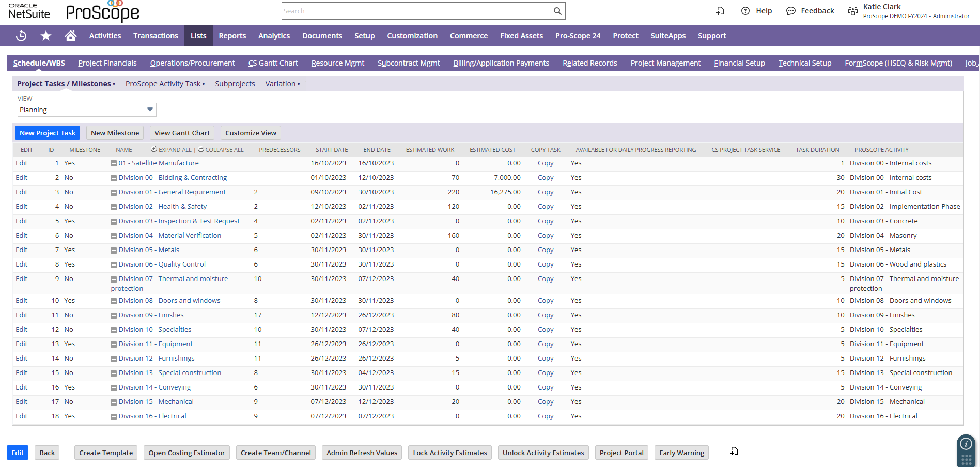Click the add-to-shortcuts page icon near Help
This screenshot has height=467, width=980.
[x=720, y=10]
